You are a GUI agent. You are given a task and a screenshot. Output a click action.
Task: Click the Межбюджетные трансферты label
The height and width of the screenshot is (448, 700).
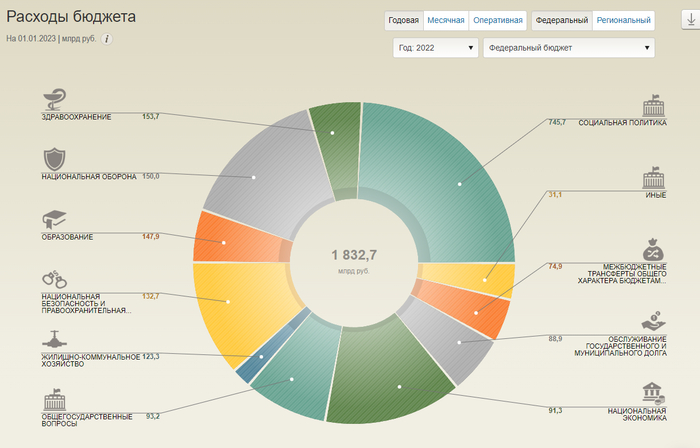pos(622,274)
